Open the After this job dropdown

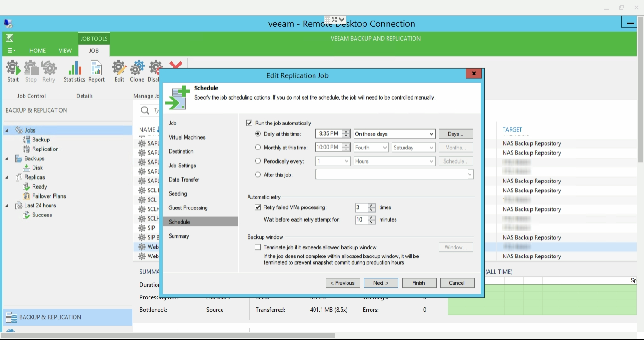click(x=395, y=174)
